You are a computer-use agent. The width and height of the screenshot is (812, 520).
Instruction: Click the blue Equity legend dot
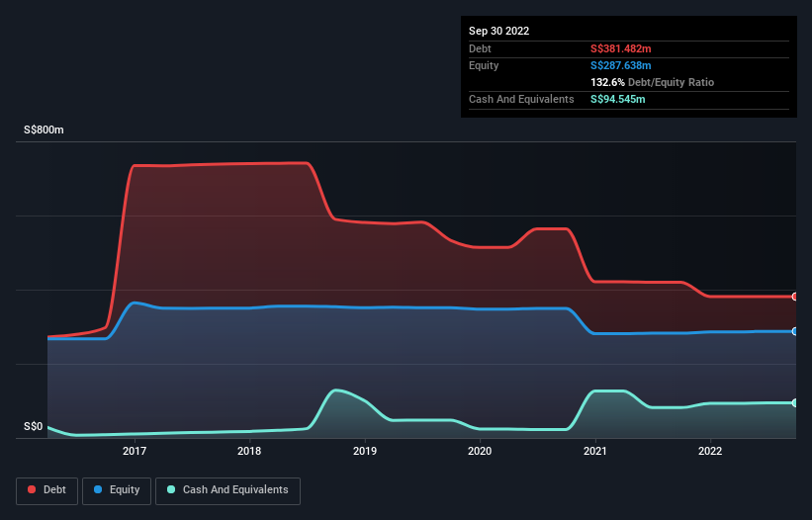tap(98, 489)
